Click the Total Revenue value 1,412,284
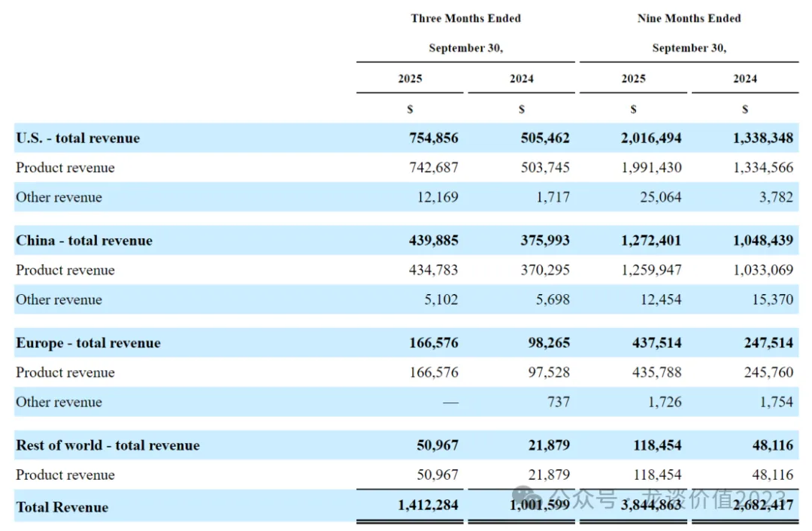This screenshot has width=812, height=531. (428, 505)
